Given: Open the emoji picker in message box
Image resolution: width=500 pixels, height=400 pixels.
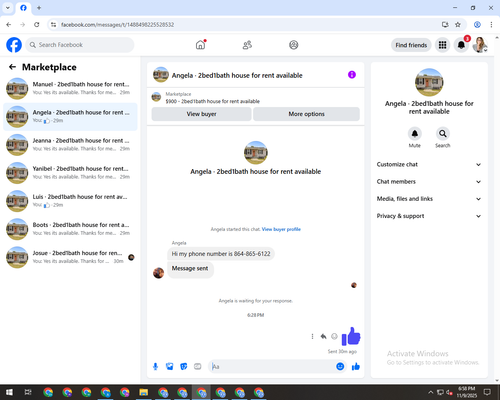Looking at the screenshot, I should 340,367.
